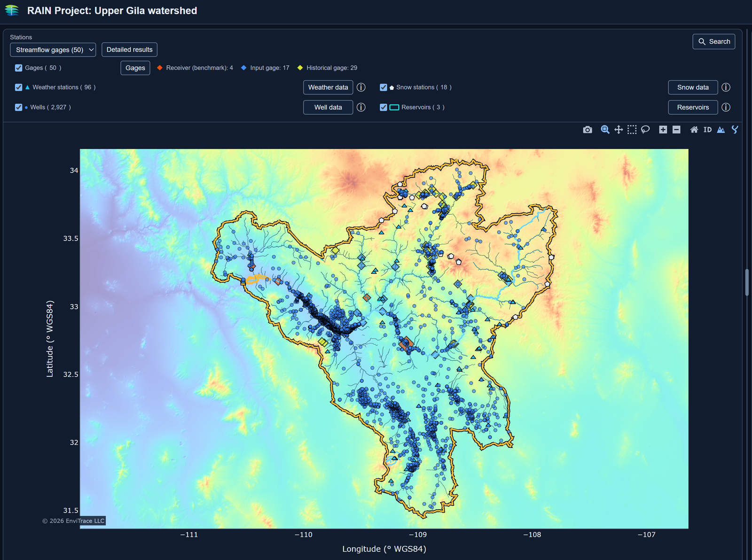Uncheck the Weather stations checkbox

(x=19, y=87)
